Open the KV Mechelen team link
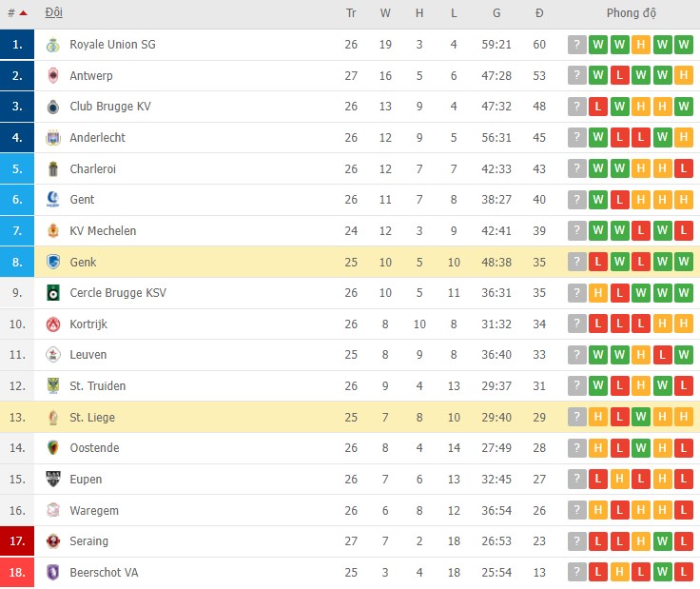The height and width of the screenshot is (589, 700). 103,231
